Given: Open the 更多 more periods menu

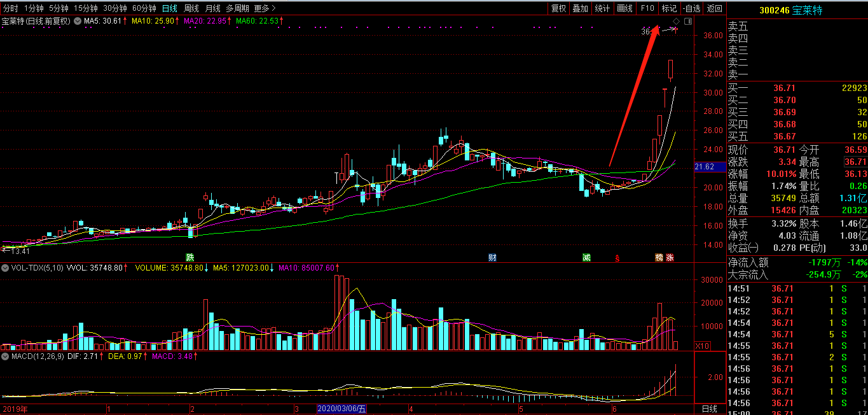Looking at the screenshot, I should (265, 8).
